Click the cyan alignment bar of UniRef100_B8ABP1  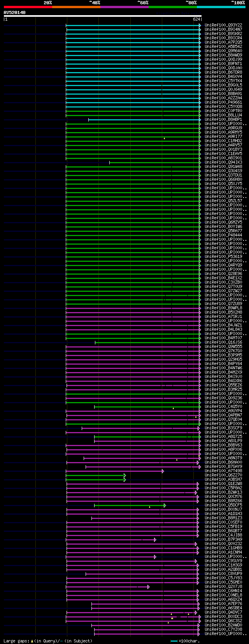[145, 120]
